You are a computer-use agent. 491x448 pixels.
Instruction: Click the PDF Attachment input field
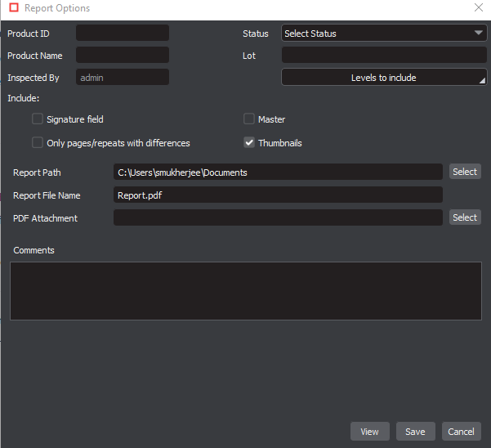pos(278,217)
